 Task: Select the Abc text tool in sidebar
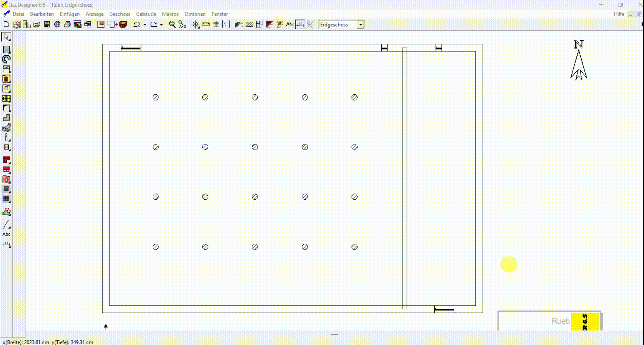6,234
